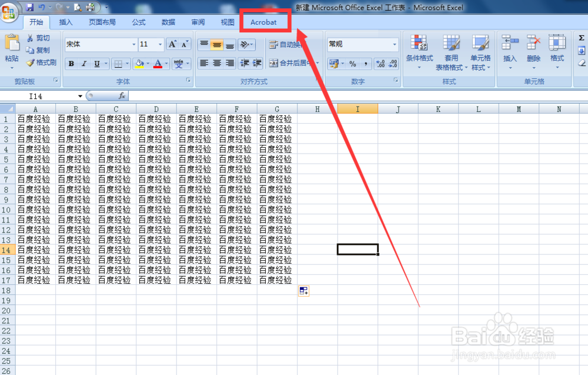Click the 格式 cells button
This screenshot has width=588, height=375.
coord(557,52)
